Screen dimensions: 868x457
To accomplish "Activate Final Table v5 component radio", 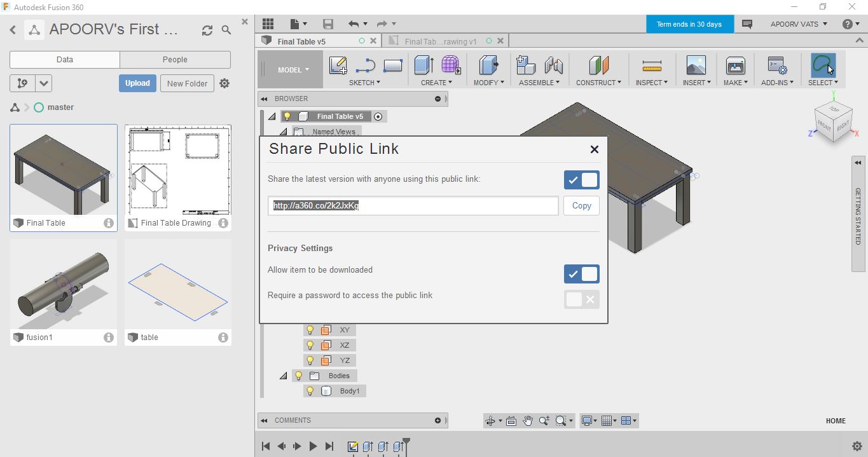I will [x=378, y=116].
